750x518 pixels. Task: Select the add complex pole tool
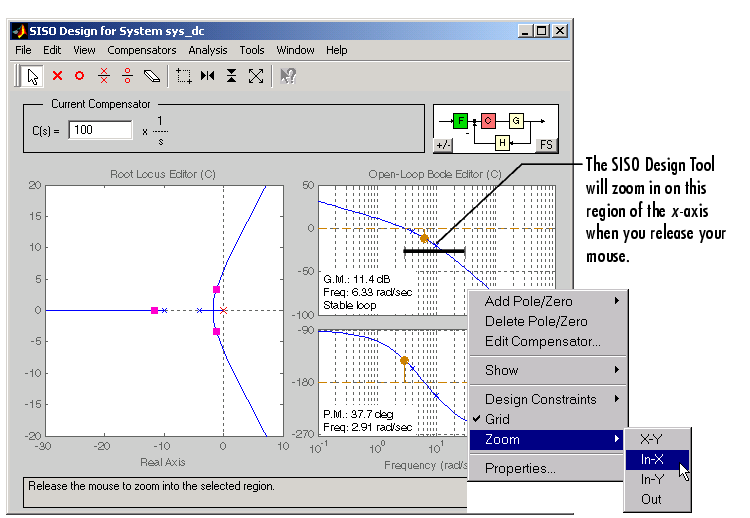tap(104, 76)
